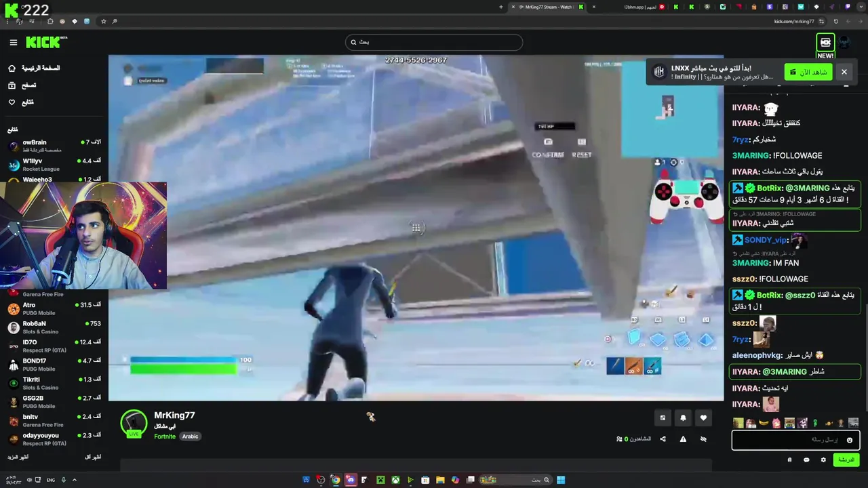This screenshot has height=488, width=868.
Task: Click the chat rules clipboard icon
Action: pyautogui.click(x=789, y=460)
